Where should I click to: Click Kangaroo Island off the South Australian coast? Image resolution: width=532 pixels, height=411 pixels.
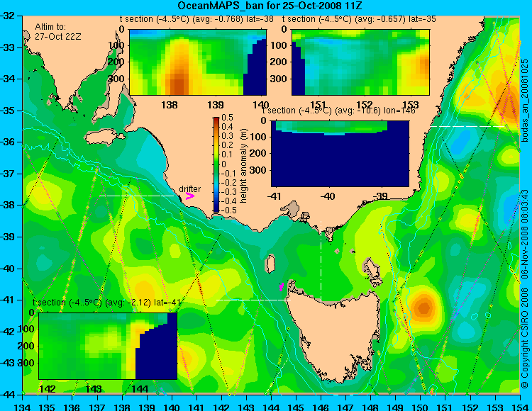(x=104, y=138)
